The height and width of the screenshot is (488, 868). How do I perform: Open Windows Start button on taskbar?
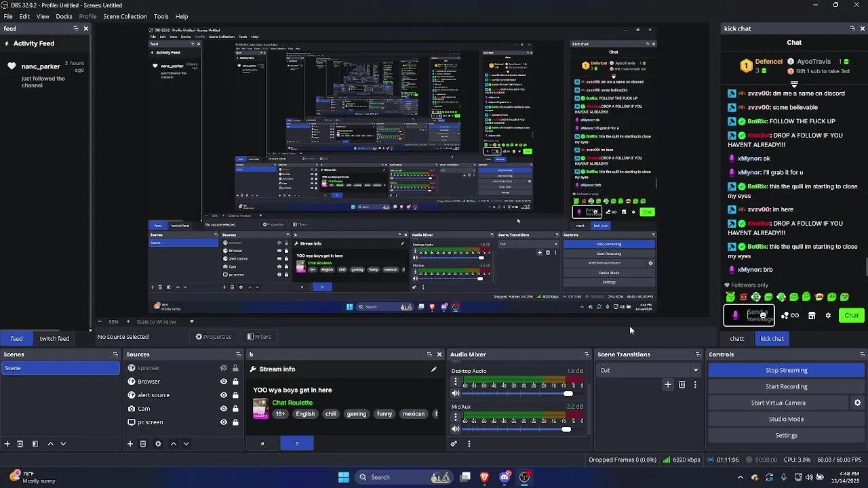click(x=344, y=477)
